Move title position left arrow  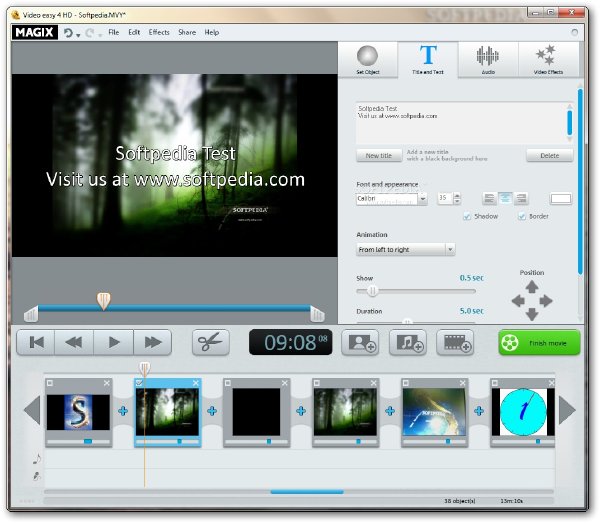point(518,301)
